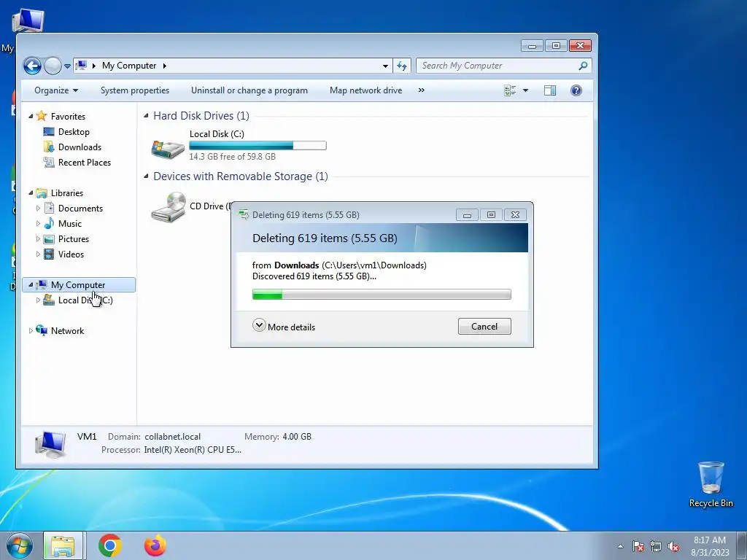Select the CD Drive icon

pyautogui.click(x=169, y=207)
